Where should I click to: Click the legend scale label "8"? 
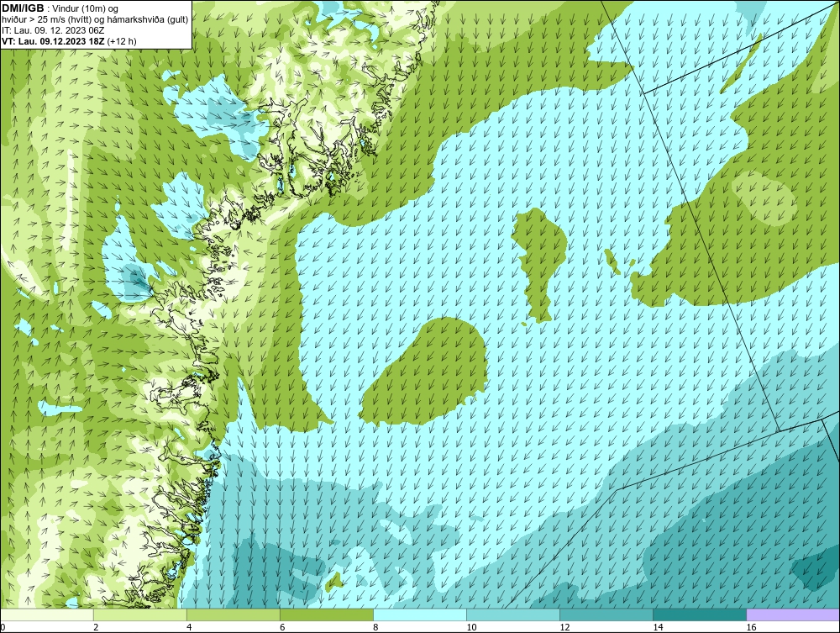(375, 627)
